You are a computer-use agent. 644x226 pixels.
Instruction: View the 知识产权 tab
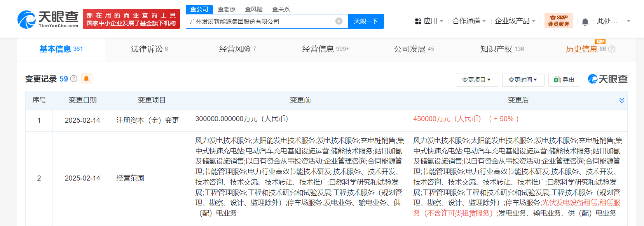(502, 49)
